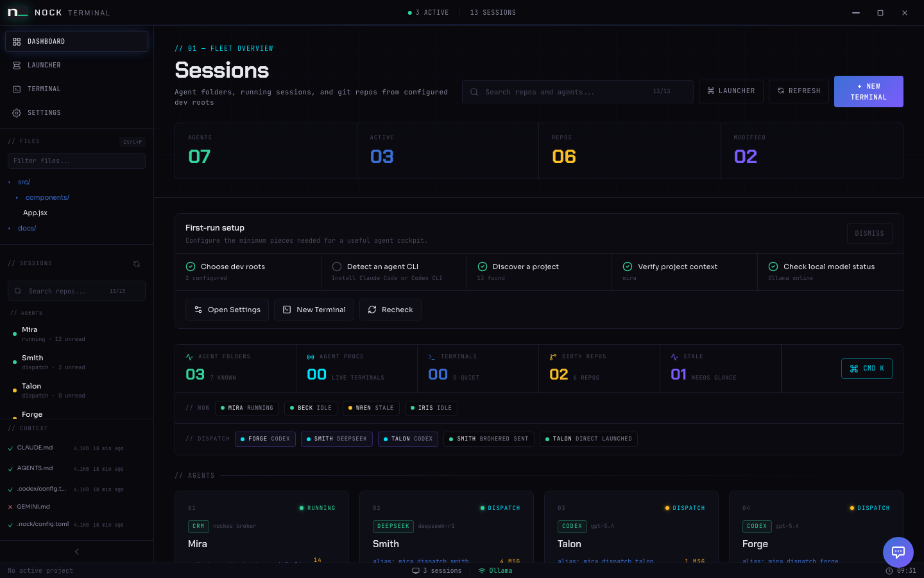The height and width of the screenshot is (578, 924).
Task: Click the SMITH DEEPSEEK dispatch chip
Action: point(337,439)
